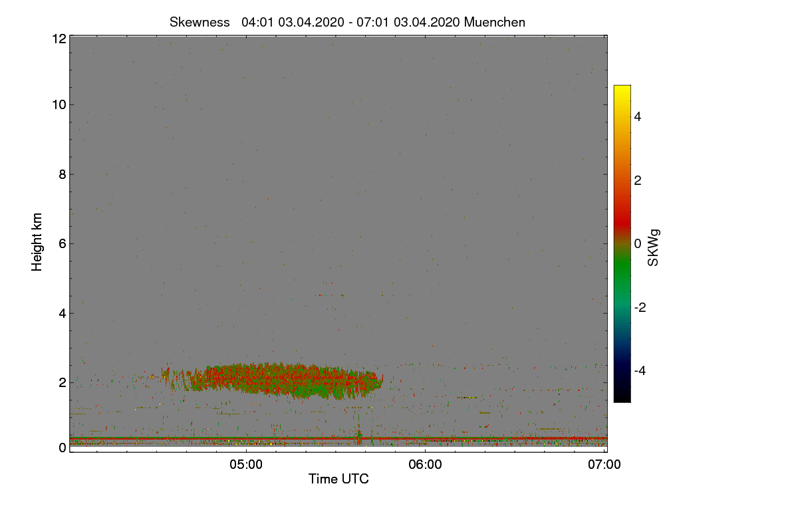Click the height tick label 8
Image resolution: width=798 pixels, height=532 pixels.
click(63, 174)
